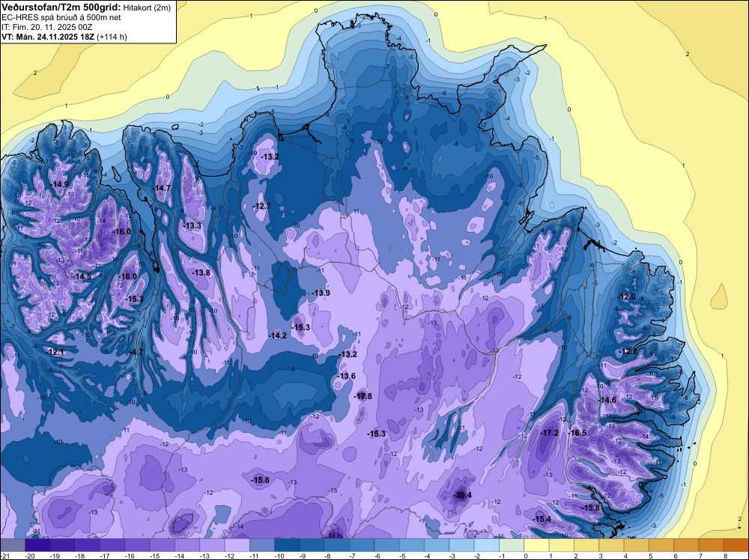Click the map temperature value "-13.8"

click(x=201, y=273)
